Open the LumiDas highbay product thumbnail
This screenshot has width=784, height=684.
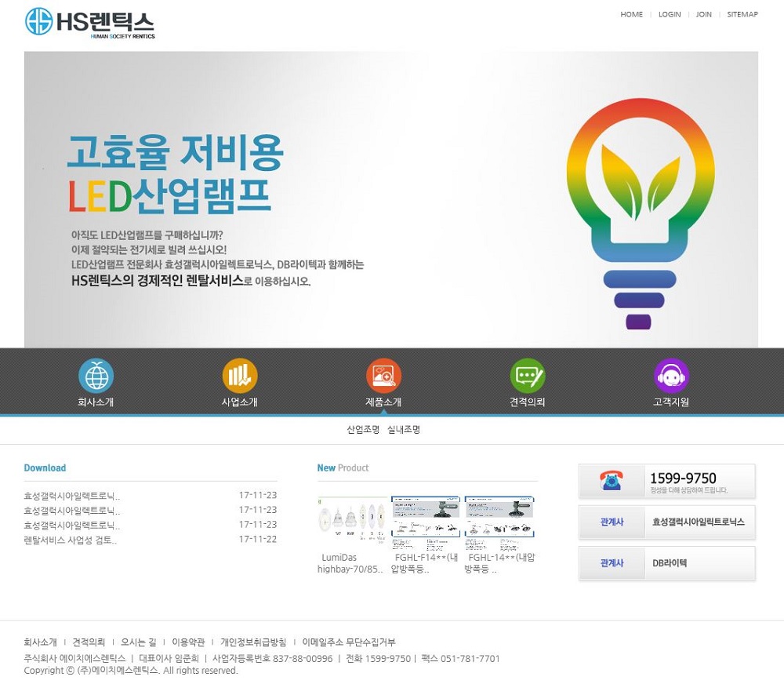tap(351, 516)
